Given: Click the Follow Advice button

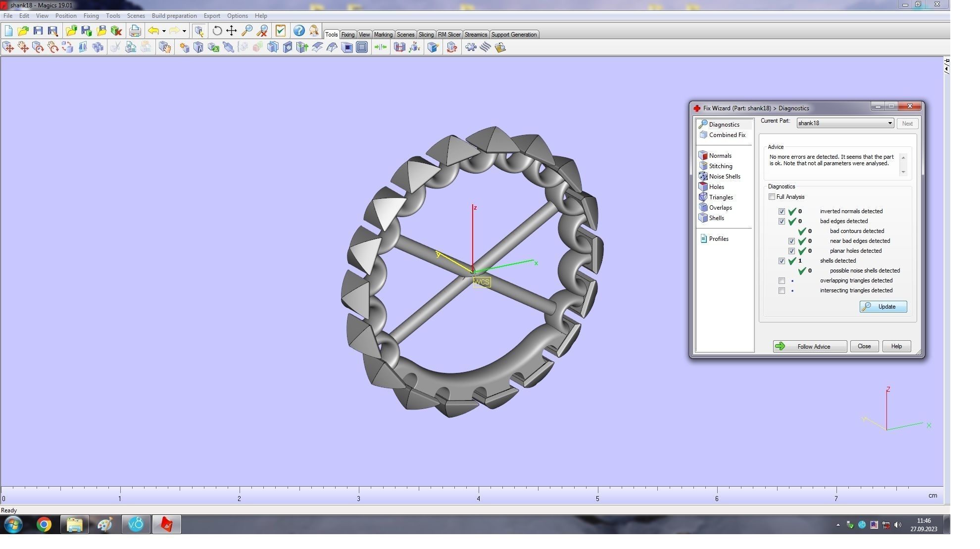Looking at the screenshot, I should [809, 347].
